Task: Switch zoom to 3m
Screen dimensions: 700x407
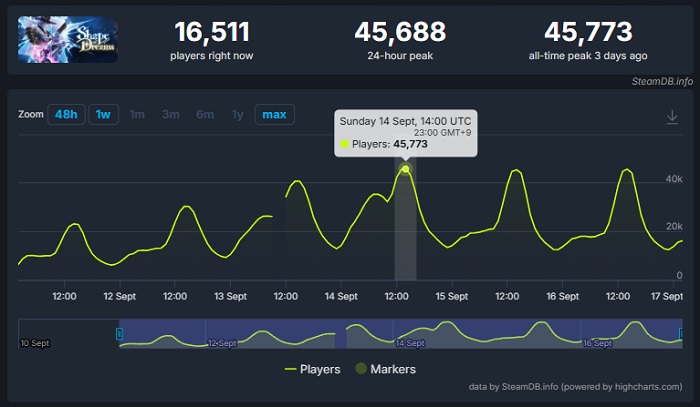Action: coord(171,114)
